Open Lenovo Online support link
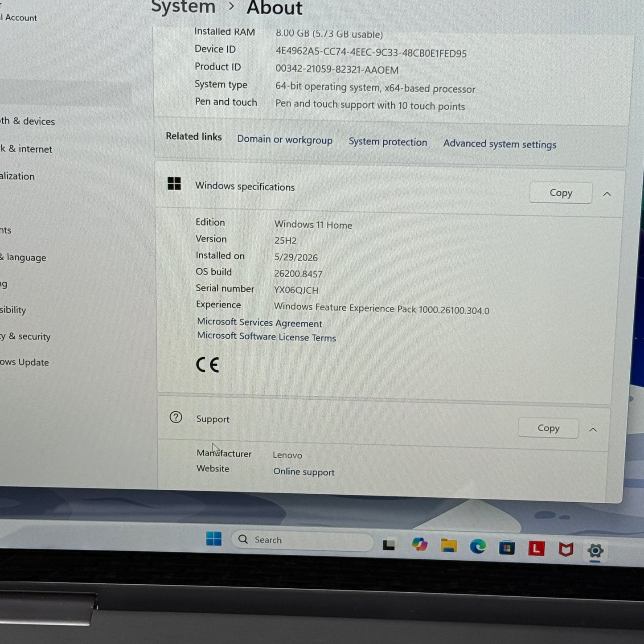 304,472
